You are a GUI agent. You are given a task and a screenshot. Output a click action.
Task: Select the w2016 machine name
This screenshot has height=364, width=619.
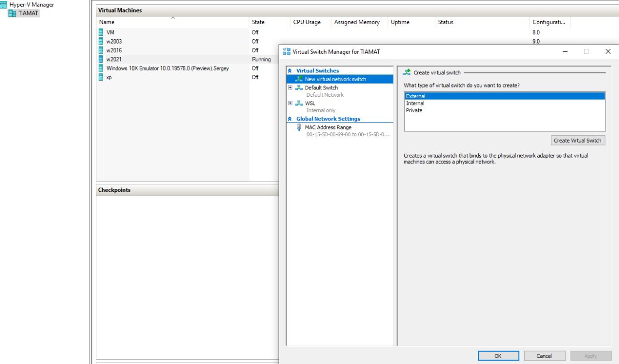[115, 50]
